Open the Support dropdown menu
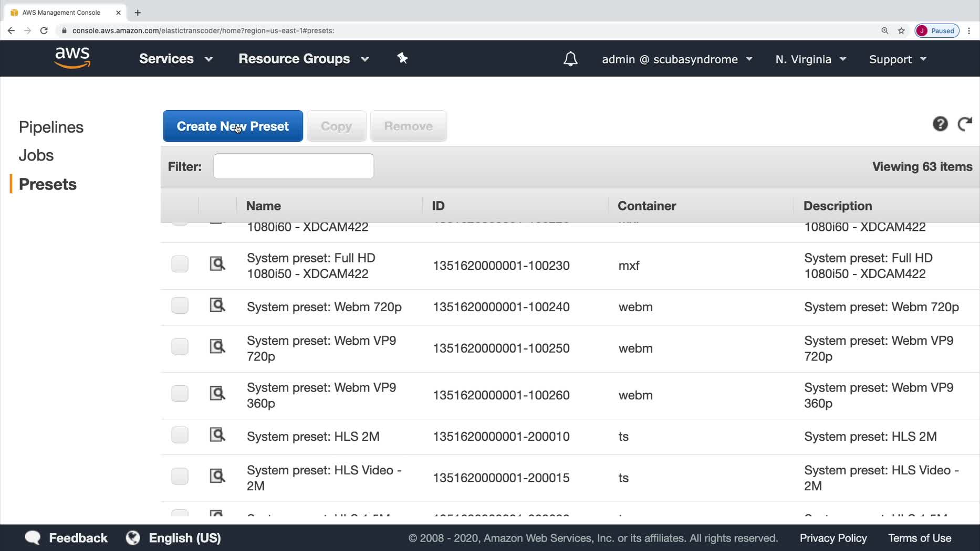 tap(898, 59)
